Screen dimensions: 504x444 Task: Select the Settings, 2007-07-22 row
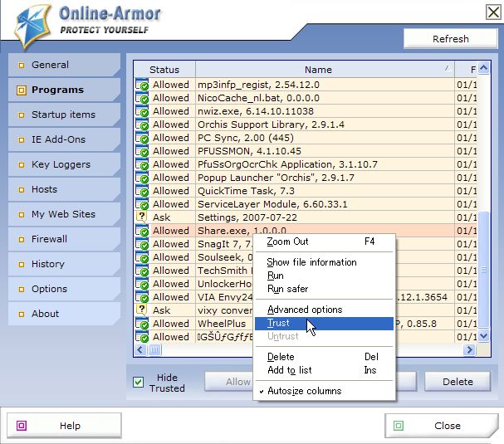[x=306, y=217]
